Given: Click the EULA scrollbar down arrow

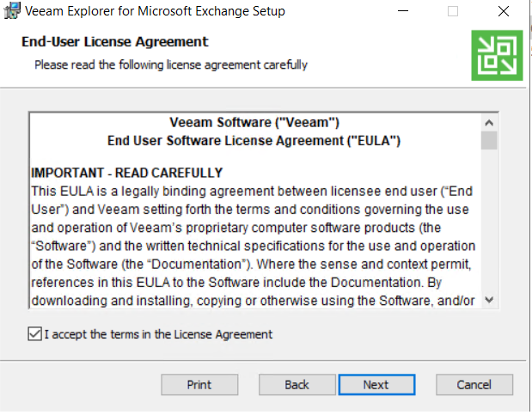Looking at the screenshot, I should point(489,300).
